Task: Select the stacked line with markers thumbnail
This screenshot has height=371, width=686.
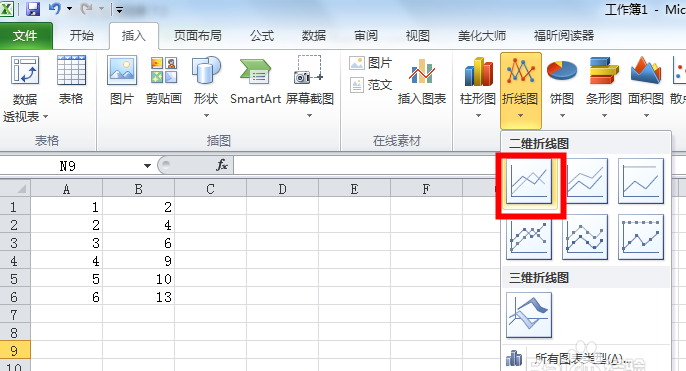Action: coord(585,237)
